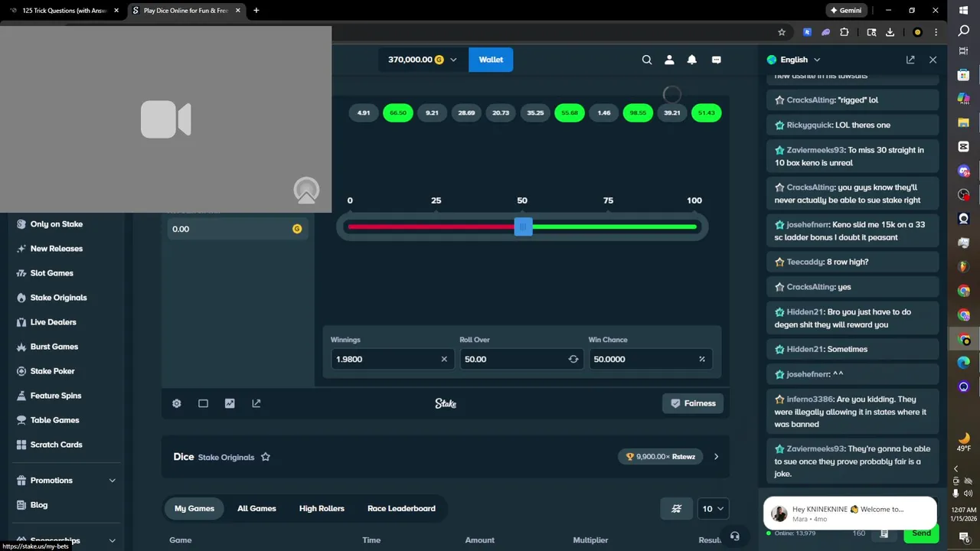Switch to the My Games tab
Viewport: 980px width, 551px height.
click(x=194, y=508)
